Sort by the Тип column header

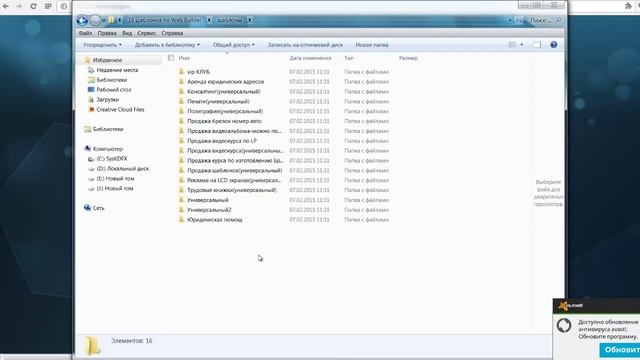point(349,58)
